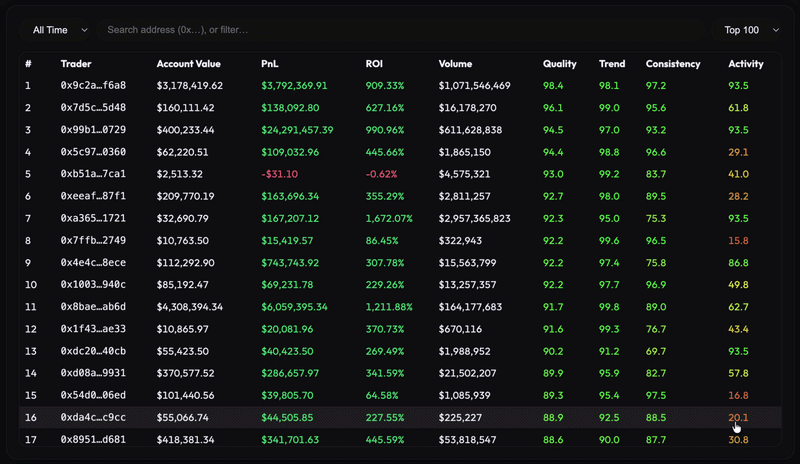Screen dimensions: 800x464
Task: Click the highlighted 0xda4c…c9cc trader address
Action: pyautogui.click(x=93, y=417)
